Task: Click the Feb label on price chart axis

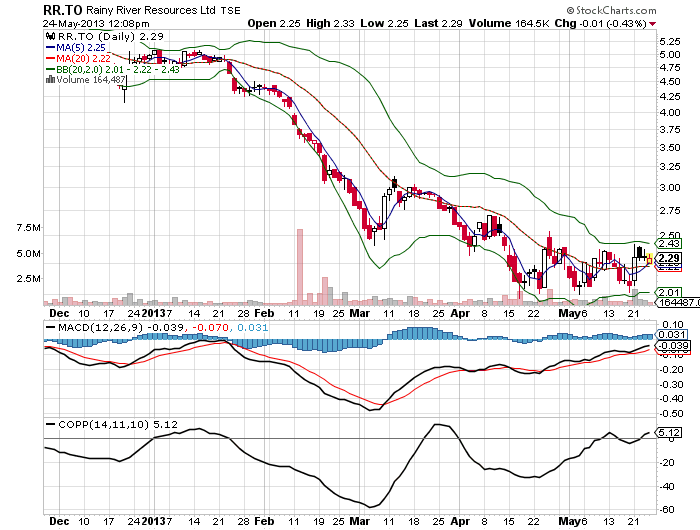Action: click(264, 313)
